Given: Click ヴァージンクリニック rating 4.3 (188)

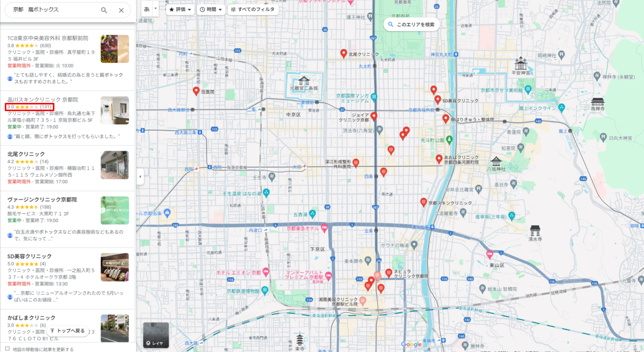Looking at the screenshot, I should pyautogui.click(x=29, y=207).
